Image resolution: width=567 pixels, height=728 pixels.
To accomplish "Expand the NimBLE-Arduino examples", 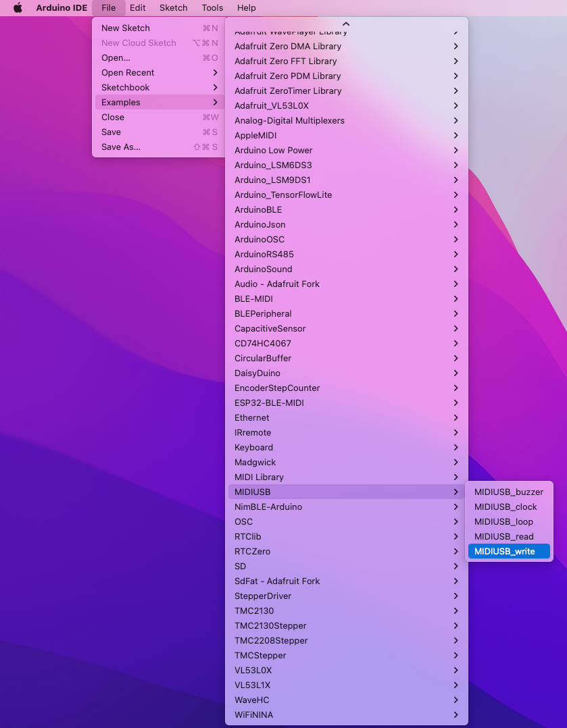I will click(x=346, y=506).
